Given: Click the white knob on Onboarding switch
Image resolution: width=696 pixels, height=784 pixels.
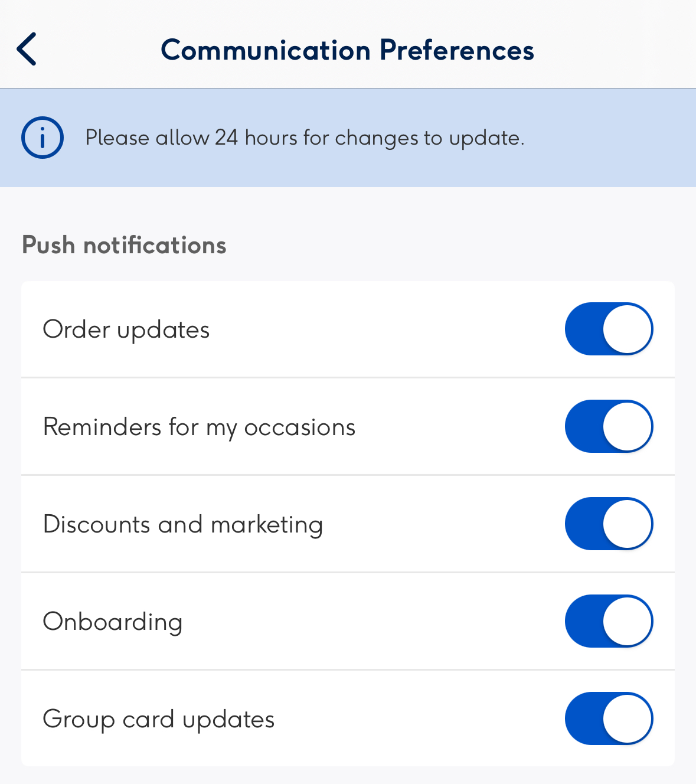Looking at the screenshot, I should [627, 621].
